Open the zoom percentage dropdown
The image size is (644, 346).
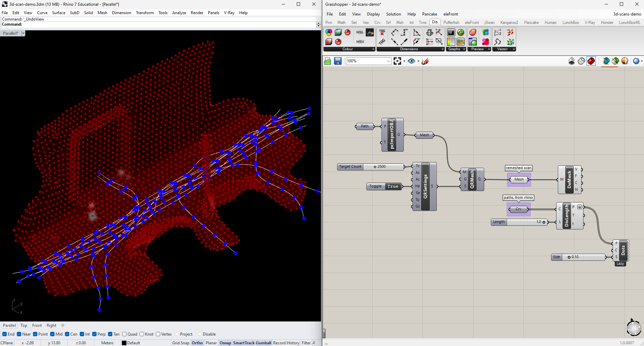(x=389, y=61)
